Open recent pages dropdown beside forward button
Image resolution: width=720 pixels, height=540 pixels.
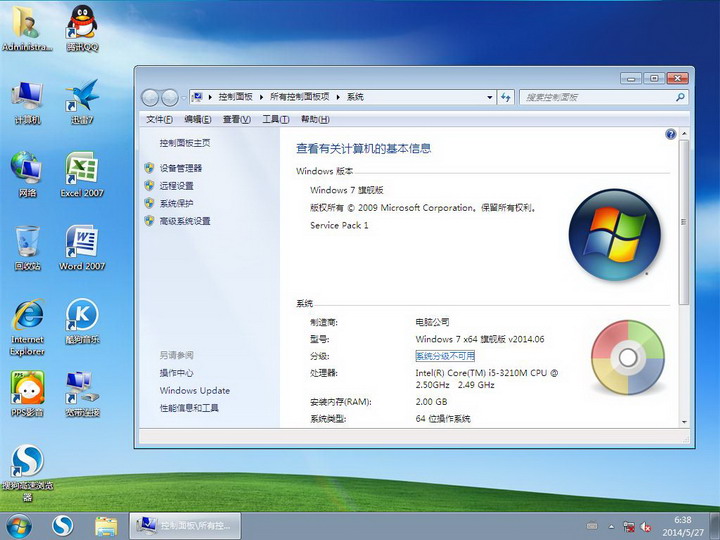point(184,98)
